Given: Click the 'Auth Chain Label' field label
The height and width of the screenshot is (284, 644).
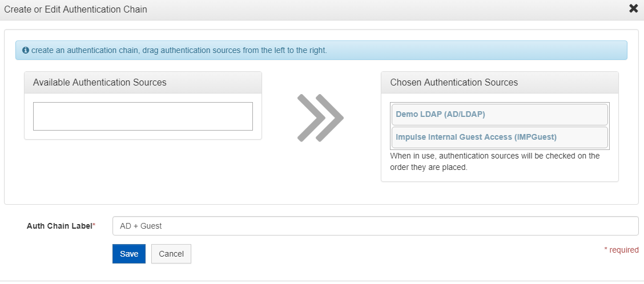Looking at the screenshot, I should tap(59, 226).
